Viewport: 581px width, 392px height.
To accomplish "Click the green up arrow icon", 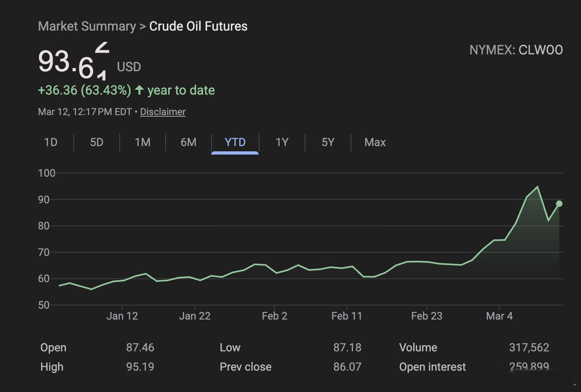I will [139, 90].
